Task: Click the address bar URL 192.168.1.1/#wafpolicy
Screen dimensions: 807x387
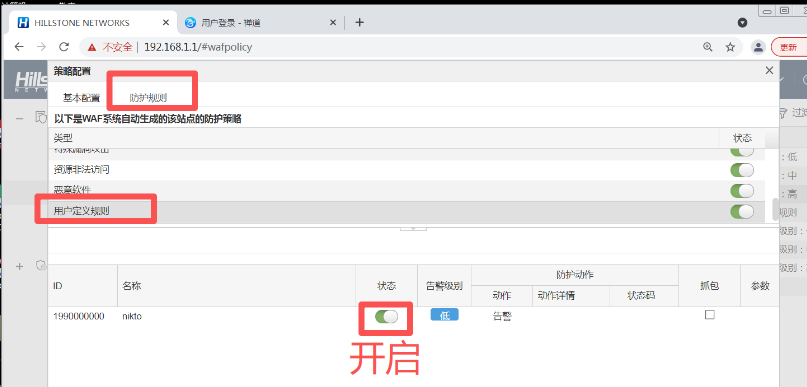Action: 198,47
